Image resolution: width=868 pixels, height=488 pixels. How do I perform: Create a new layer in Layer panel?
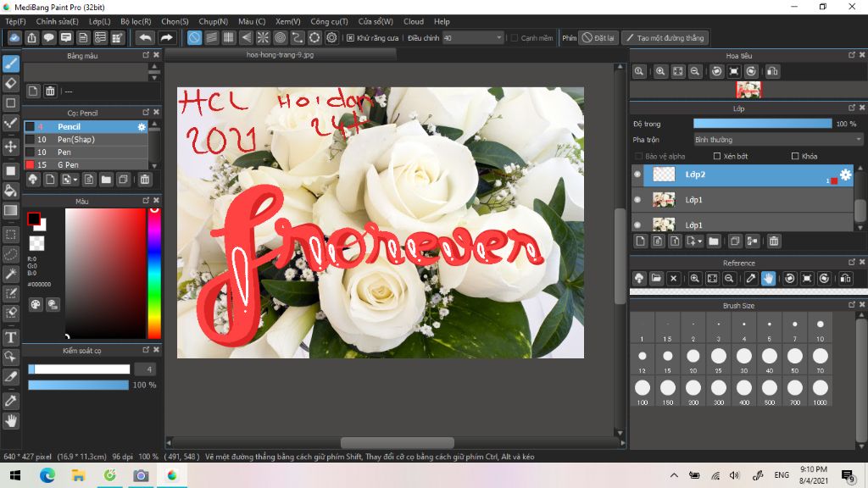tap(641, 241)
